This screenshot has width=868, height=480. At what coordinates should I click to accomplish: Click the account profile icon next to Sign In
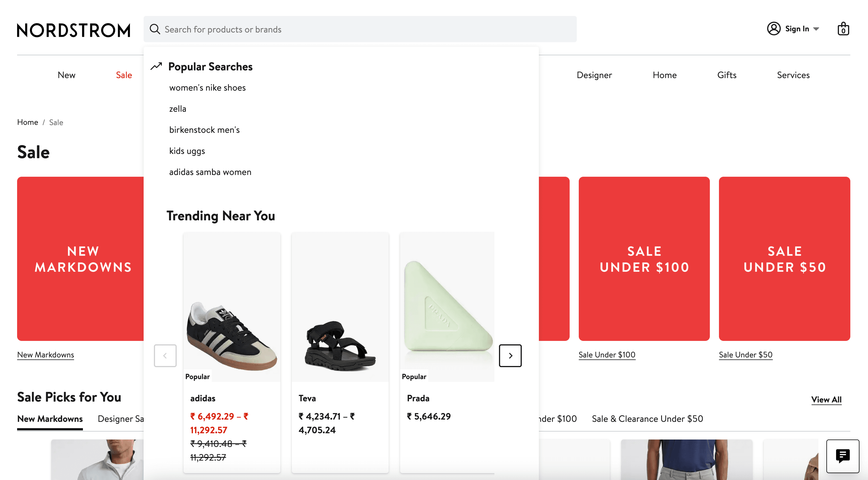click(x=774, y=29)
